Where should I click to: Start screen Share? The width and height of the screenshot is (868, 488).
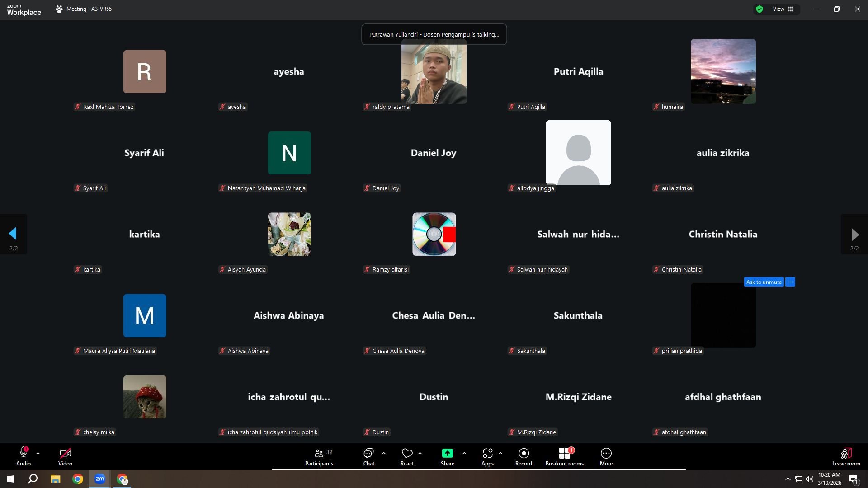[447, 457]
